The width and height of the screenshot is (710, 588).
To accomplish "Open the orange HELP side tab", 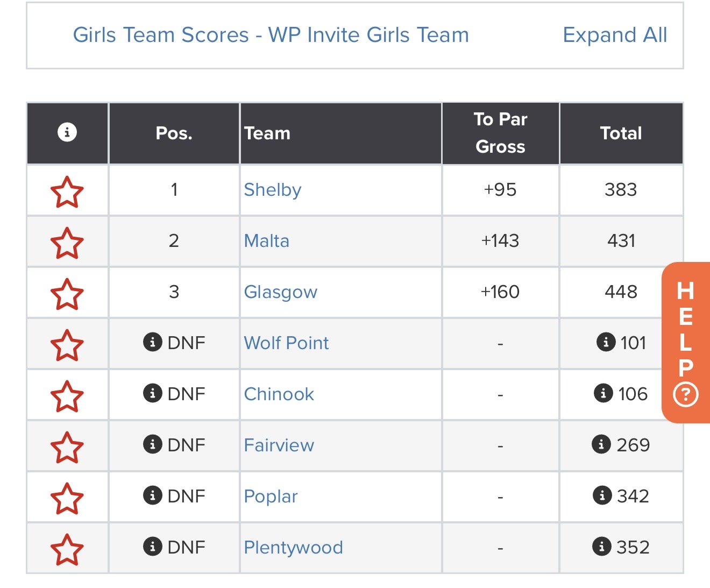I will (x=686, y=342).
